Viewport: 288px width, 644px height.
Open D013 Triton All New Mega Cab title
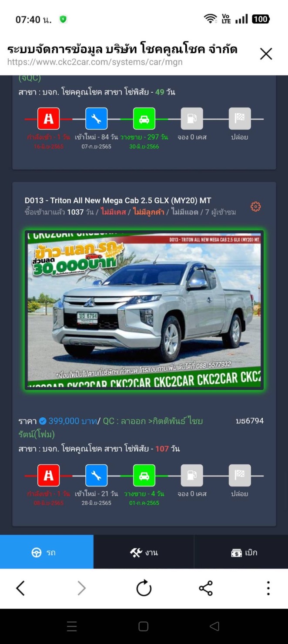tap(118, 201)
